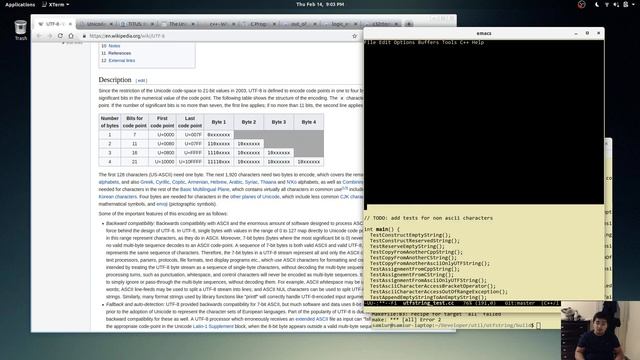Open the Trash desktop icon
This screenshot has width=640, height=360.
[x=20, y=30]
